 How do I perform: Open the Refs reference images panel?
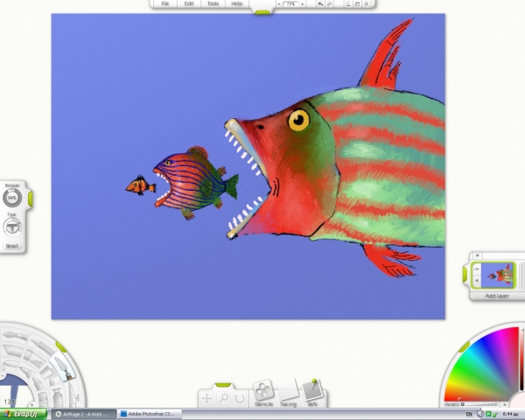tap(312, 394)
